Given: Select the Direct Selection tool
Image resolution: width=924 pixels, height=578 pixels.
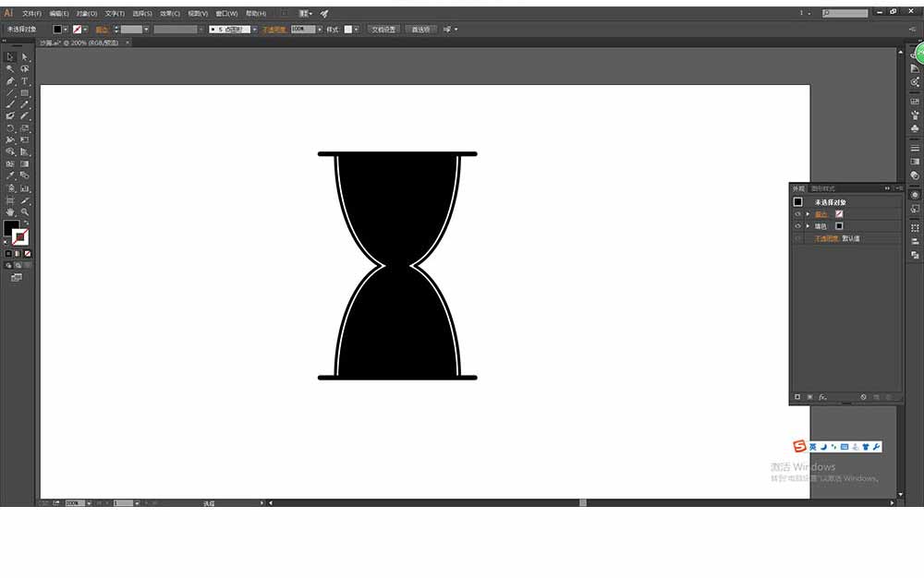Looking at the screenshot, I should 25,57.
